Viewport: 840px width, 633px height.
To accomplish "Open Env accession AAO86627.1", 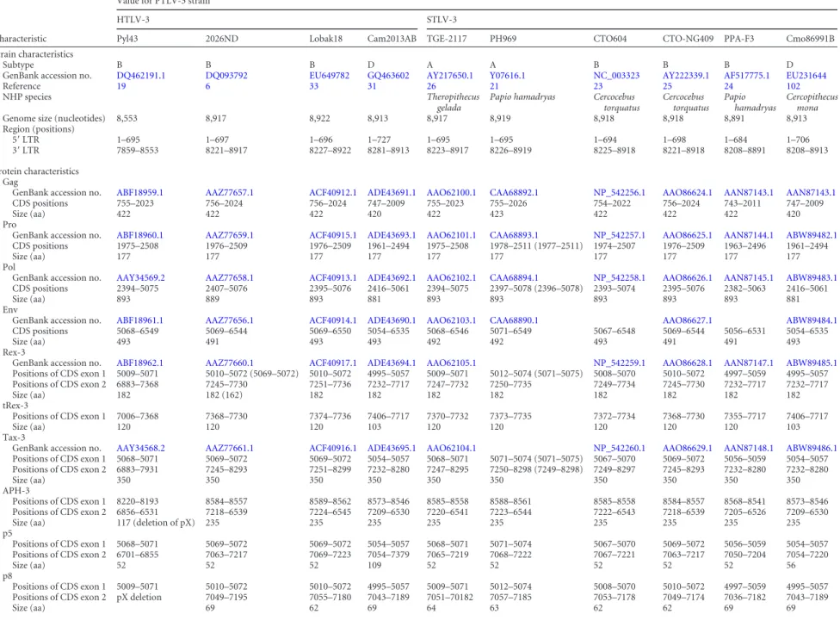I will 688,320.
